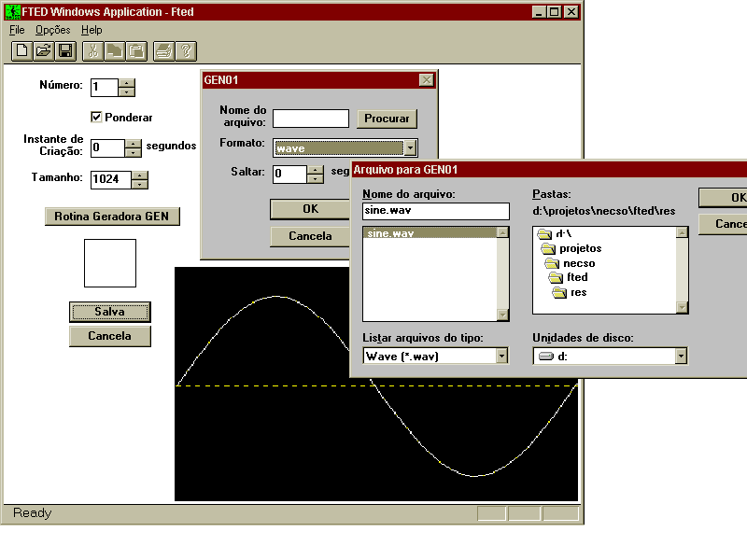This screenshot has height=560, width=747.
Task: Click the Open file toolbar icon
Action: coord(43,50)
